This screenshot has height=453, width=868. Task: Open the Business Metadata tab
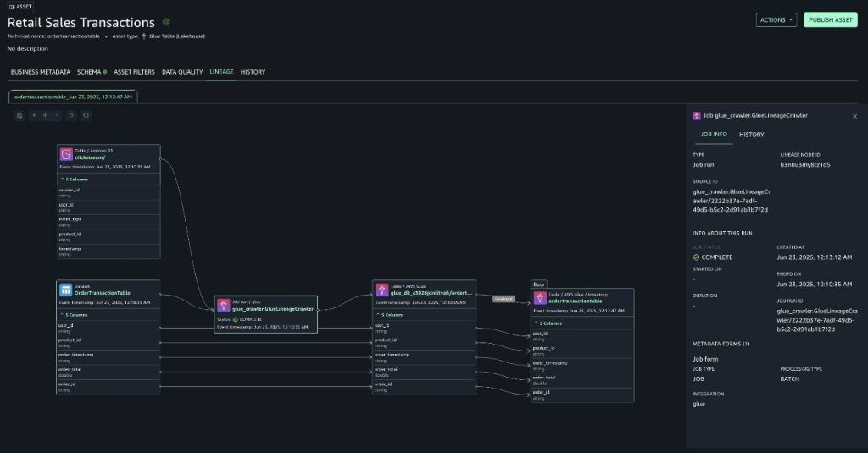[41, 72]
